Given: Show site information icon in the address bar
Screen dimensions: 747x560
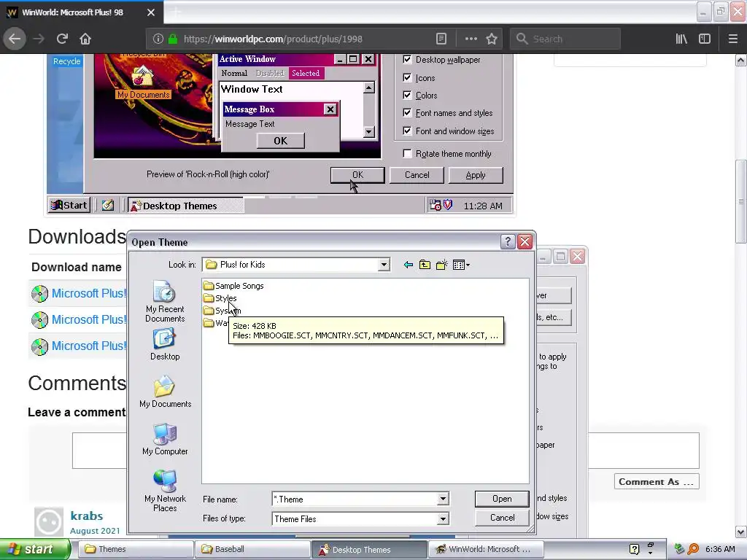Looking at the screenshot, I should click(x=158, y=39).
